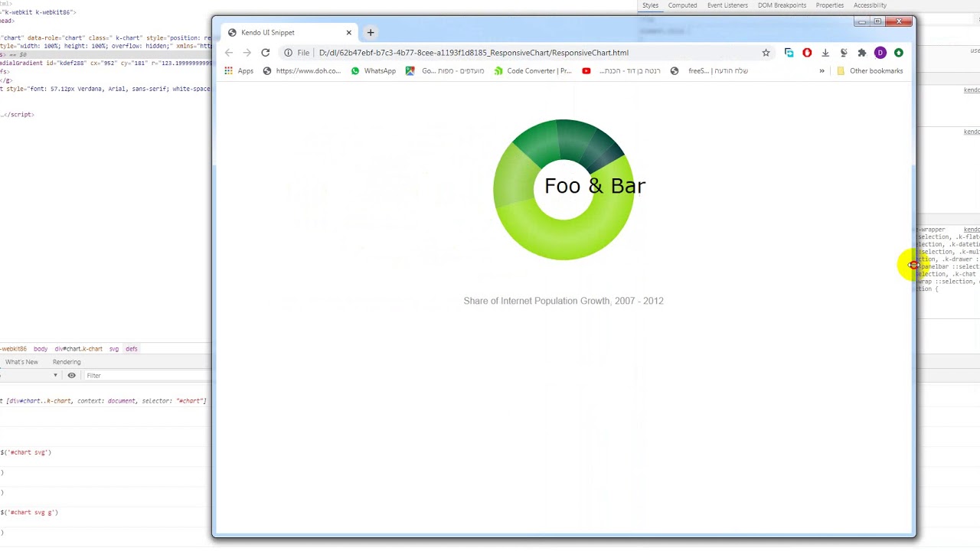Toggle the live expression eye icon
This screenshot has width=980, height=551.
pyautogui.click(x=71, y=376)
